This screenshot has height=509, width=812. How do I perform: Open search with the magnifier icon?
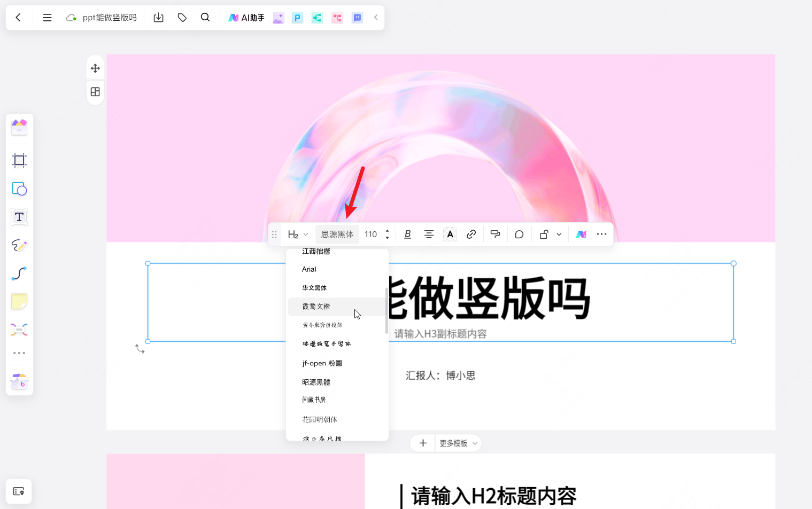205,18
